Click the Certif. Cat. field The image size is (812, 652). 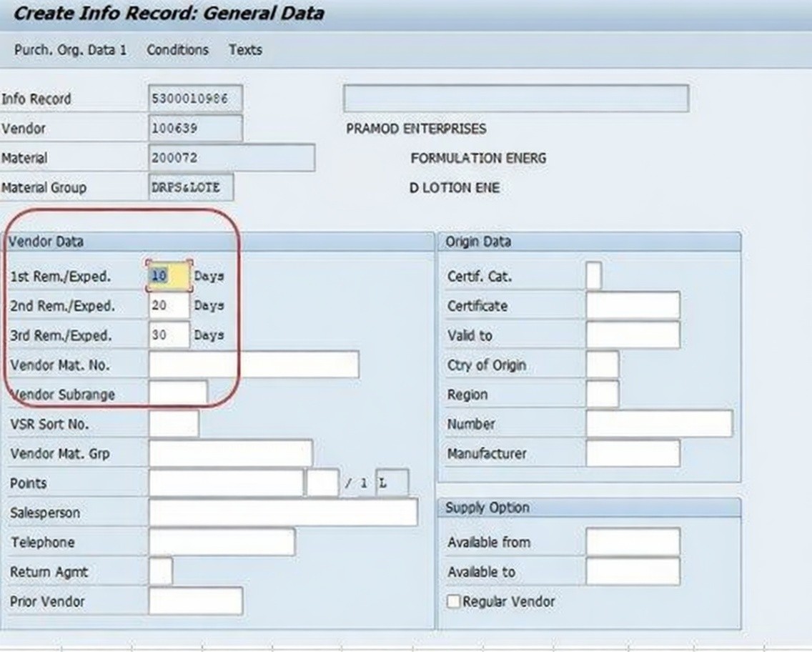593,276
